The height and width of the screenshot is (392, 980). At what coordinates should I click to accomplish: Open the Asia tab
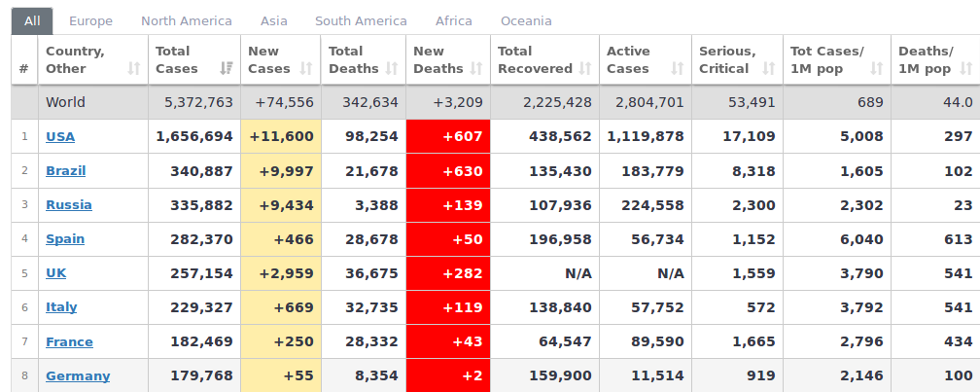pos(273,21)
